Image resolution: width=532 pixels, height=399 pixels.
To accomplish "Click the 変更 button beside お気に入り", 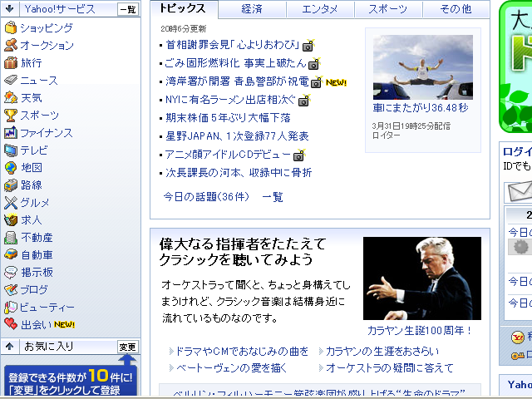I will pos(128,347).
